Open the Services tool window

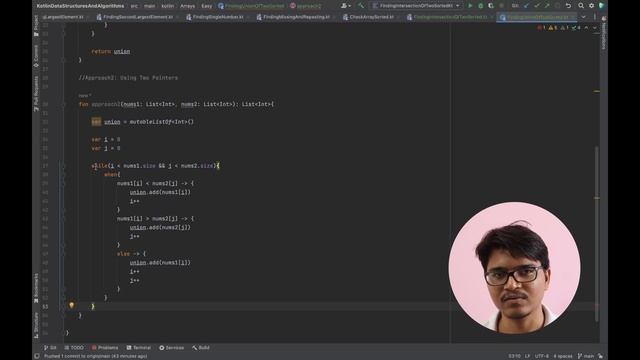pyautogui.click(x=171, y=348)
